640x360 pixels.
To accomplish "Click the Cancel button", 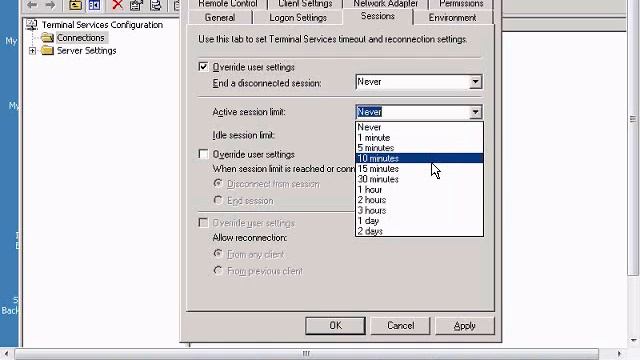I will coord(400,326).
